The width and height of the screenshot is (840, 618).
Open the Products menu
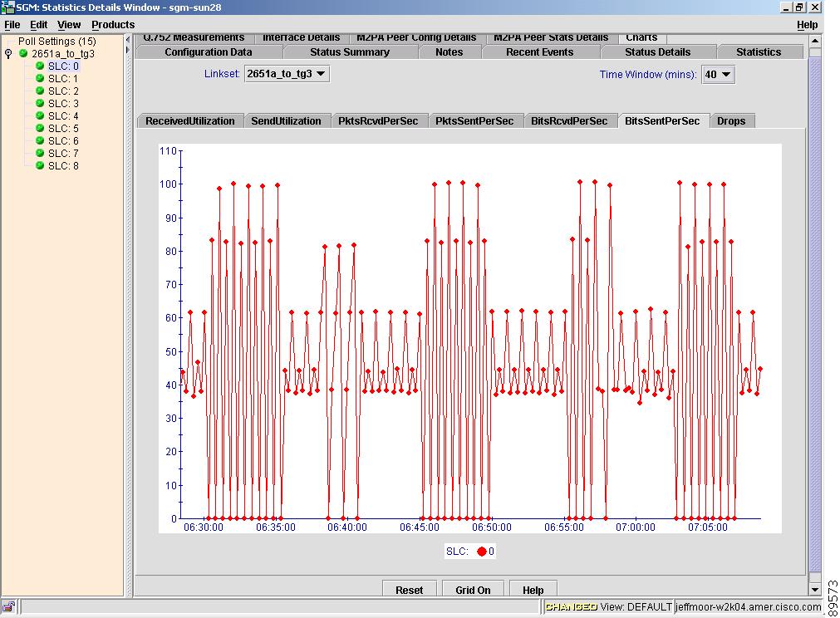[113, 25]
